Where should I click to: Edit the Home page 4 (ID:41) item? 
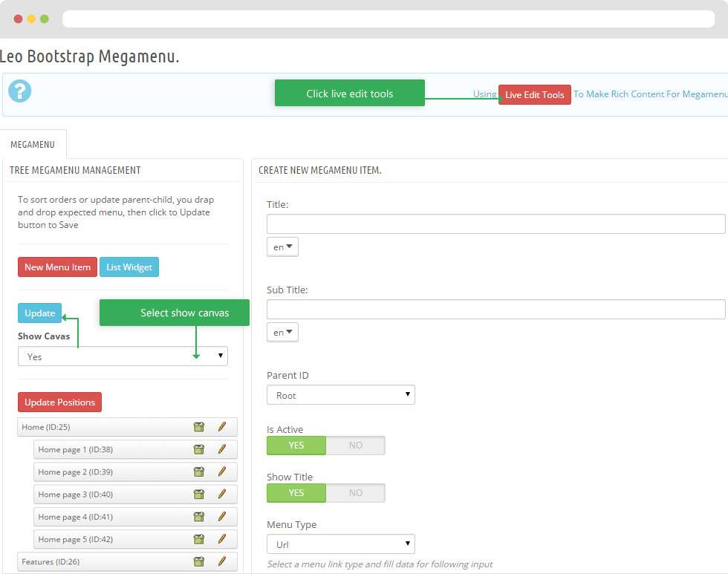pyautogui.click(x=222, y=516)
